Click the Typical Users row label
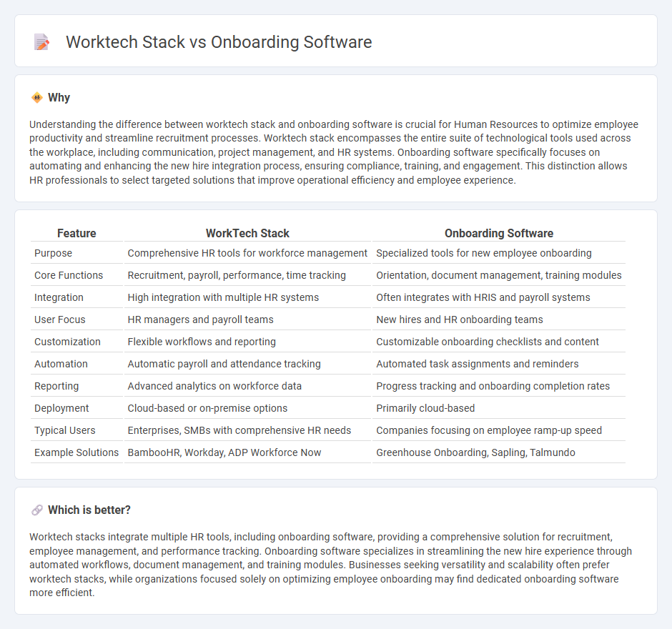This screenshot has width=672, height=629. tap(65, 430)
